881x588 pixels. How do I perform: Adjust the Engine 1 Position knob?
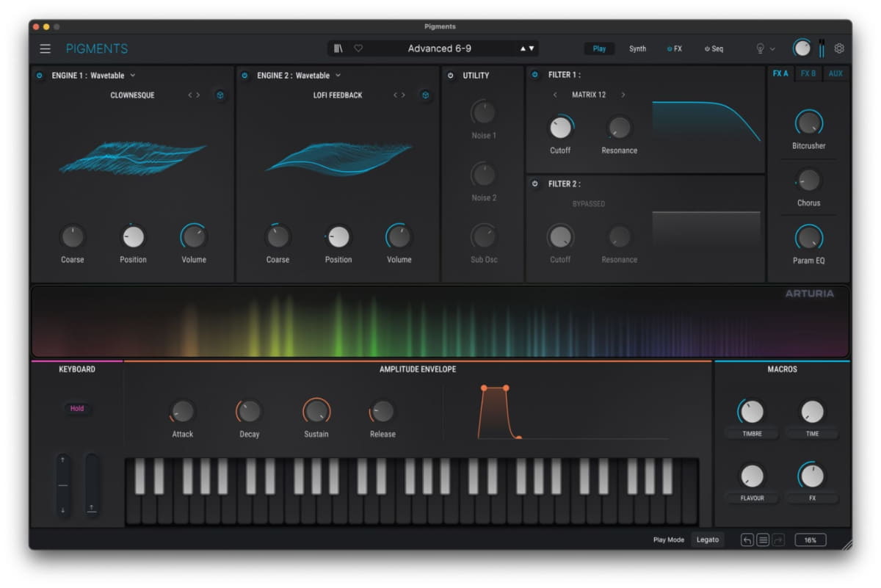133,236
